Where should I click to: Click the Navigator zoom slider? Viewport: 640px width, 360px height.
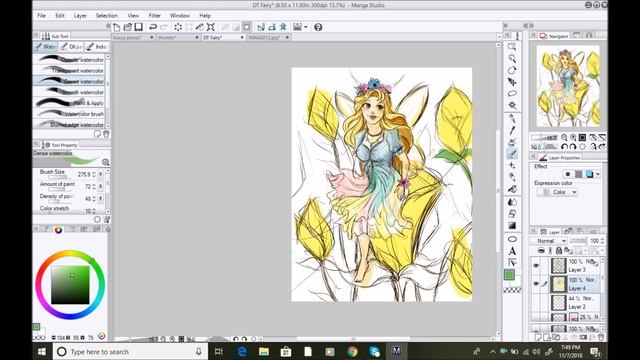point(544,138)
